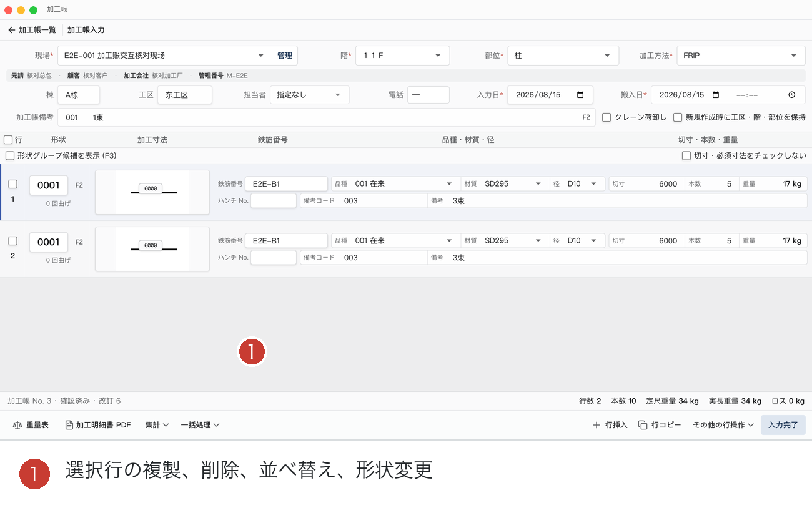The image size is (812, 508).
Task: Click the shape thumbnail in row 2
Action: (152, 249)
